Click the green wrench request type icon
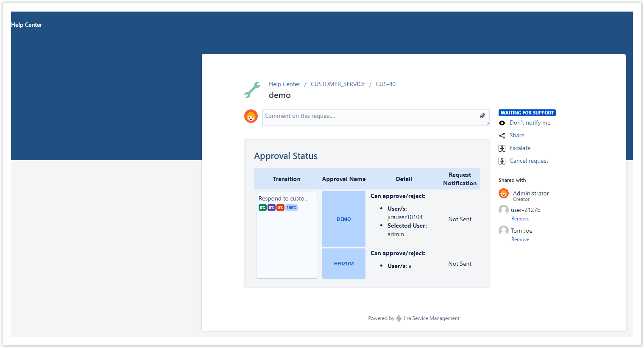Image resolution: width=644 pixels, height=348 pixels. (252, 90)
